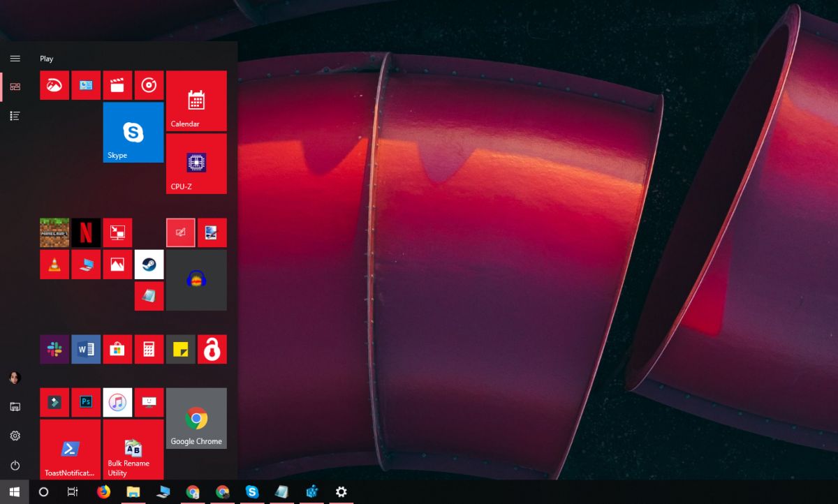Launch Adobe Photoshop tile
The height and width of the screenshot is (504, 838).
pos(86,401)
